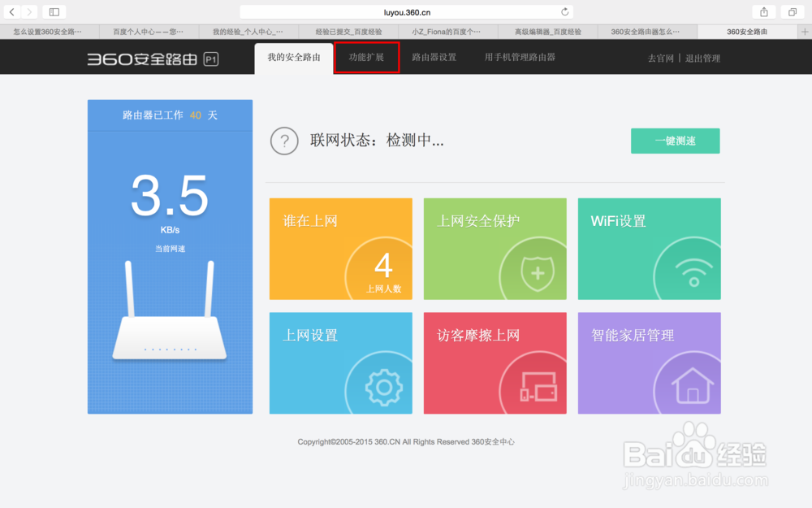This screenshot has height=508, width=812.
Task: Switch to 经验已提交_百度经验 tab
Action: (x=348, y=32)
